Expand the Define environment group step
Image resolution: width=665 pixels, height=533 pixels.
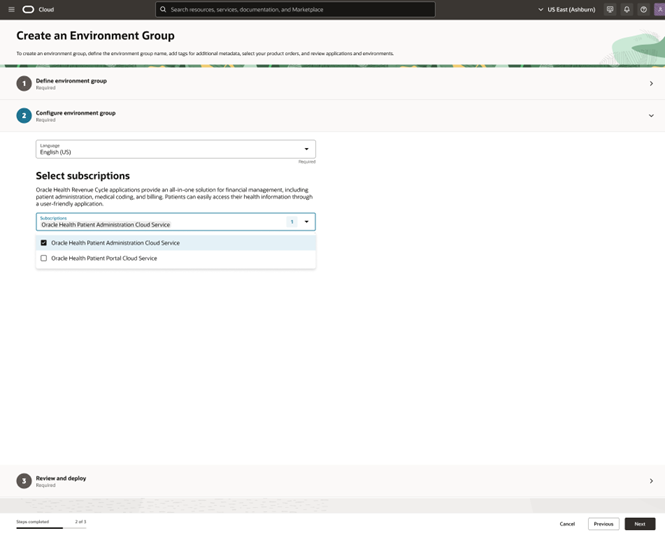pos(651,84)
